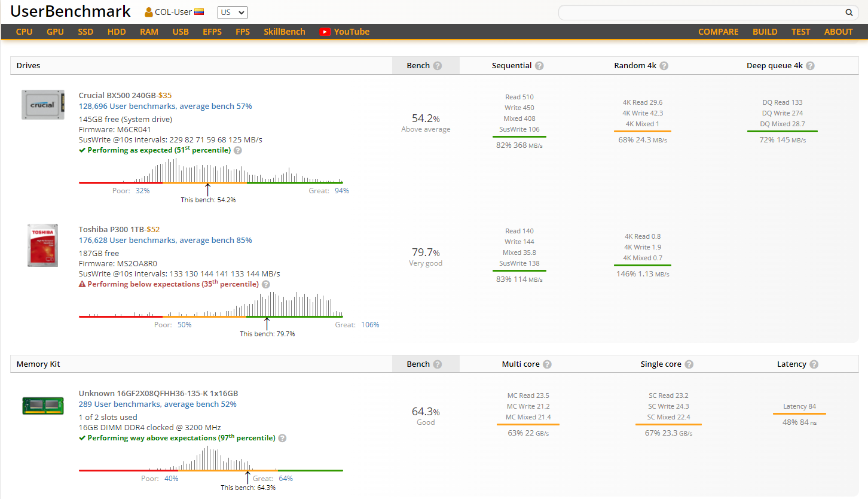Open help icon for Crucial performing as expected

click(x=238, y=150)
